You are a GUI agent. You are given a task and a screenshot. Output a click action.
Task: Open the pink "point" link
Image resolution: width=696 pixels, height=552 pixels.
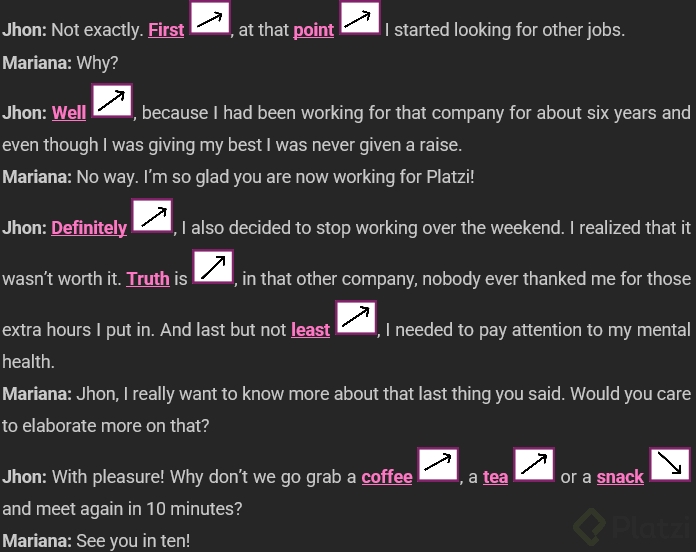[313, 30]
